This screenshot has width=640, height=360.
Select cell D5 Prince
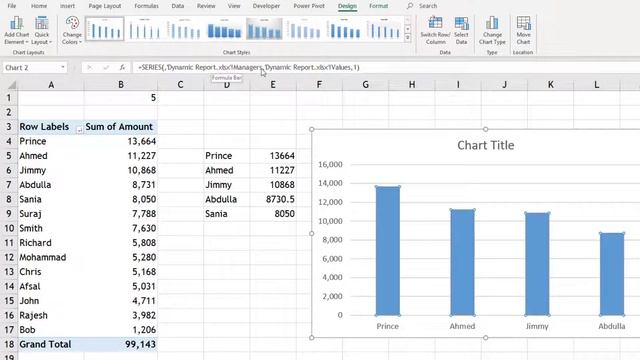click(x=227, y=156)
